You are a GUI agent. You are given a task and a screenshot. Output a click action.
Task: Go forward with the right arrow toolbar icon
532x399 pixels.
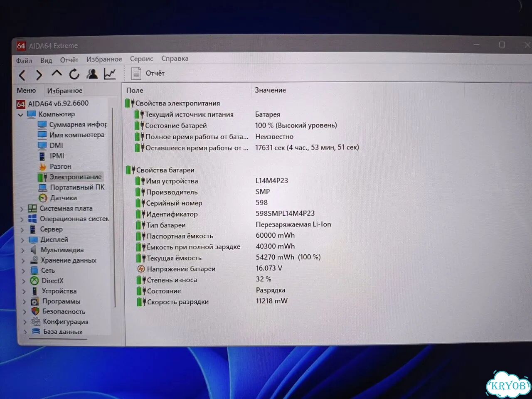pyautogui.click(x=39, y=75)
